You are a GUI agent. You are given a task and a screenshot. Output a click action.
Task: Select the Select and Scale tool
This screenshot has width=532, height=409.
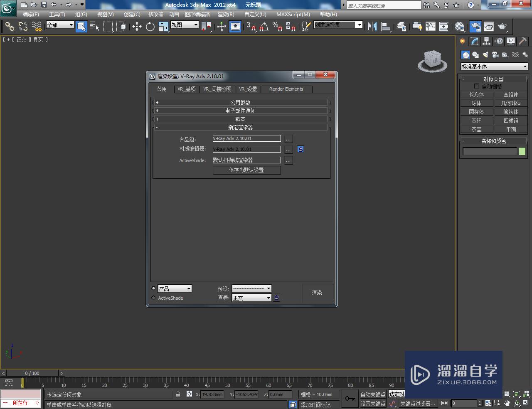[163, 27]
